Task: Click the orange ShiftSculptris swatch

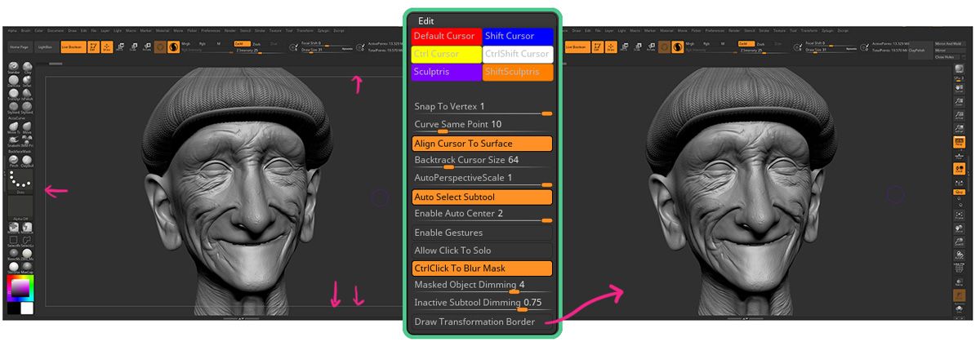Action: (518, 72)
